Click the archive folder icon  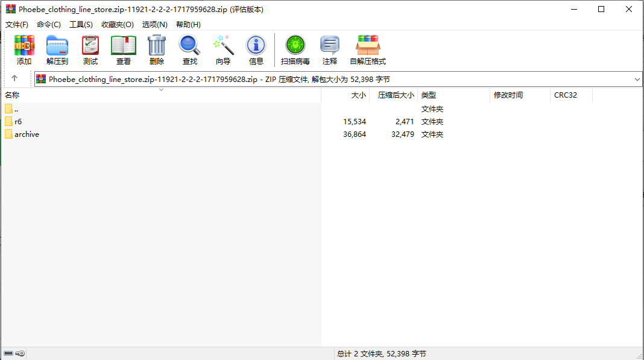point(8,134)
